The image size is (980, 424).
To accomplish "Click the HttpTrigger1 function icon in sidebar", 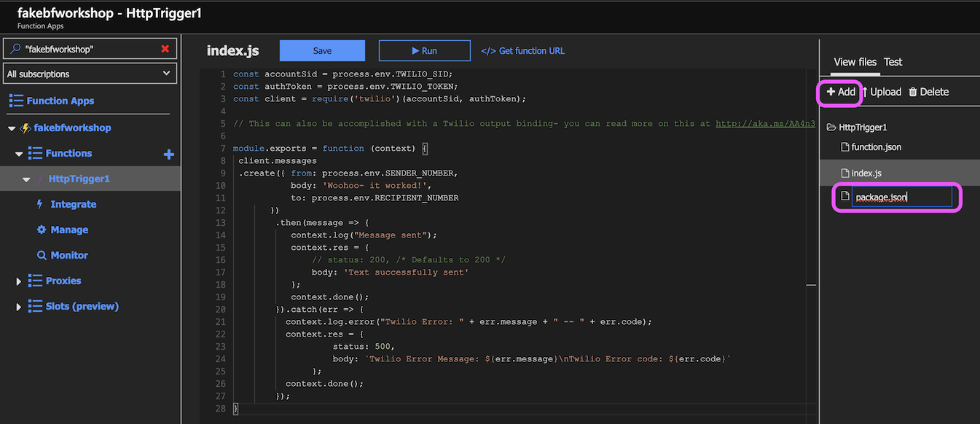I will 41,178.
